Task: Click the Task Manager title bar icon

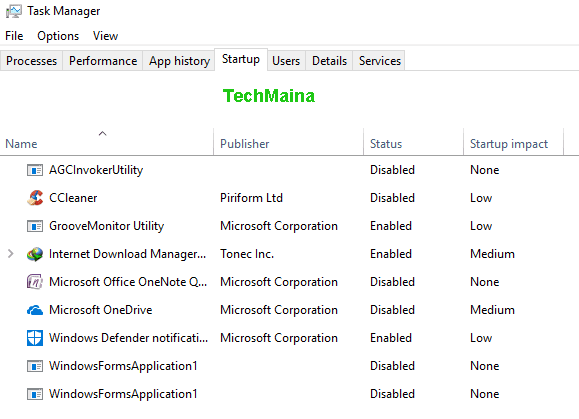Action: point(14,11)
